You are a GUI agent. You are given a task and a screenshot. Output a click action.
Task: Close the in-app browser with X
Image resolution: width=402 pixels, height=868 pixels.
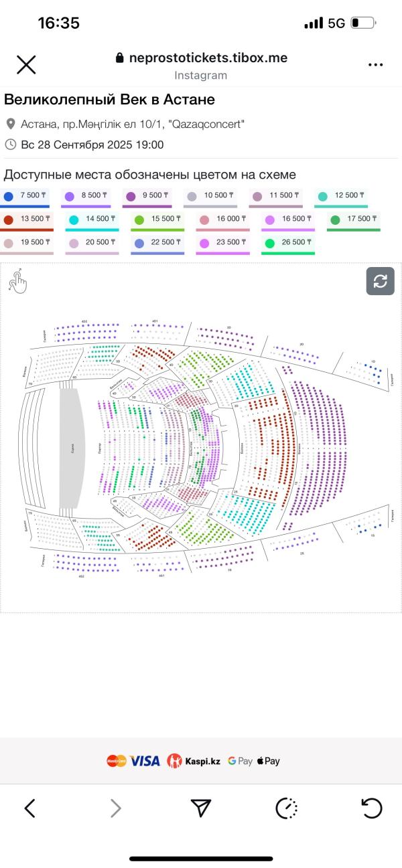coord(26,65)
